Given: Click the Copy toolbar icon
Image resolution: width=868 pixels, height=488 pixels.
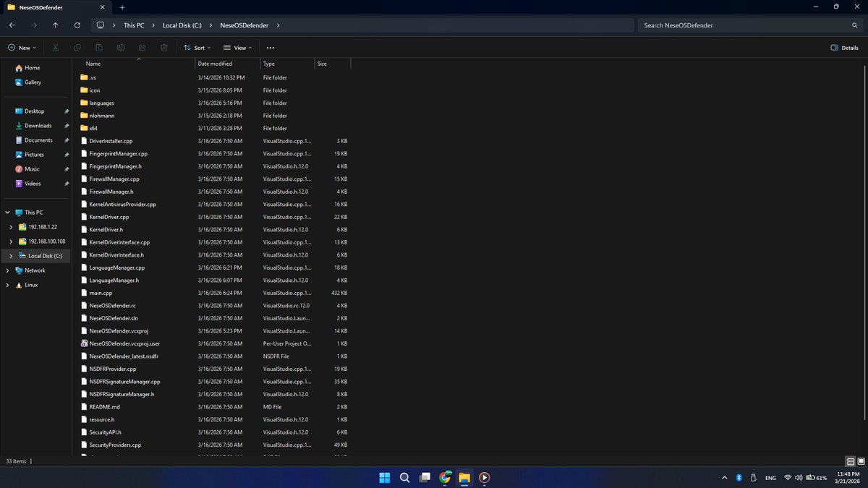Looking at the screenshot, I should coord(77,48).
